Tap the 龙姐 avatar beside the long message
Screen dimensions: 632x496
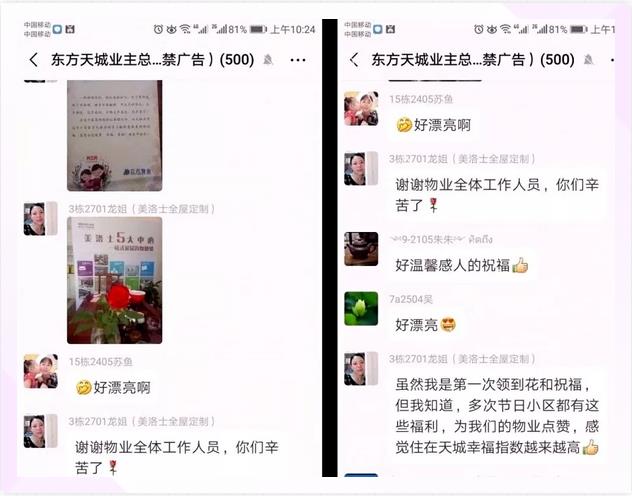[x=361, y=369]
